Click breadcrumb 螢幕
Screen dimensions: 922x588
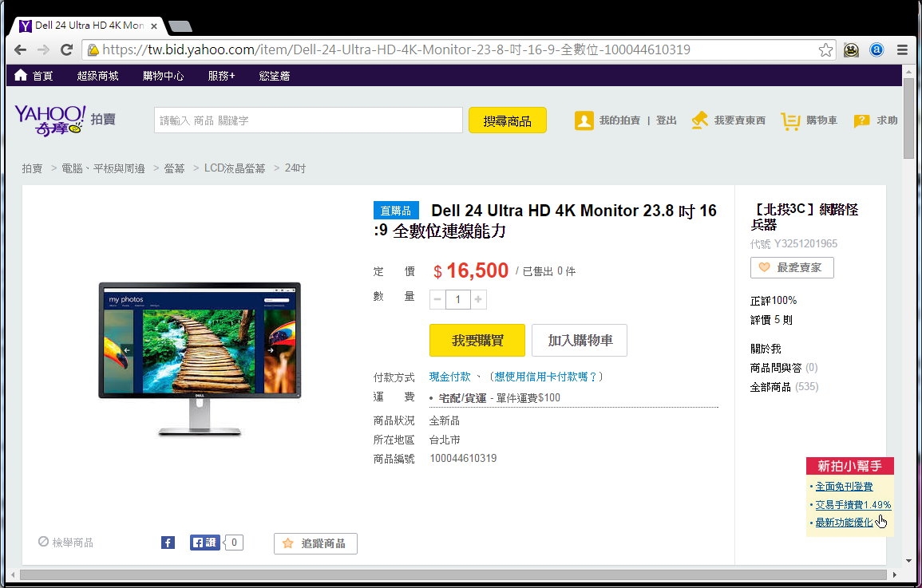pos(175,168)
